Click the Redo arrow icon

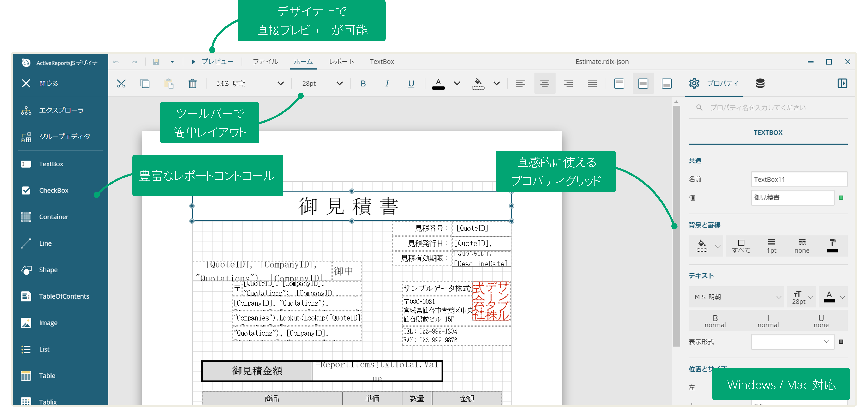134,62
